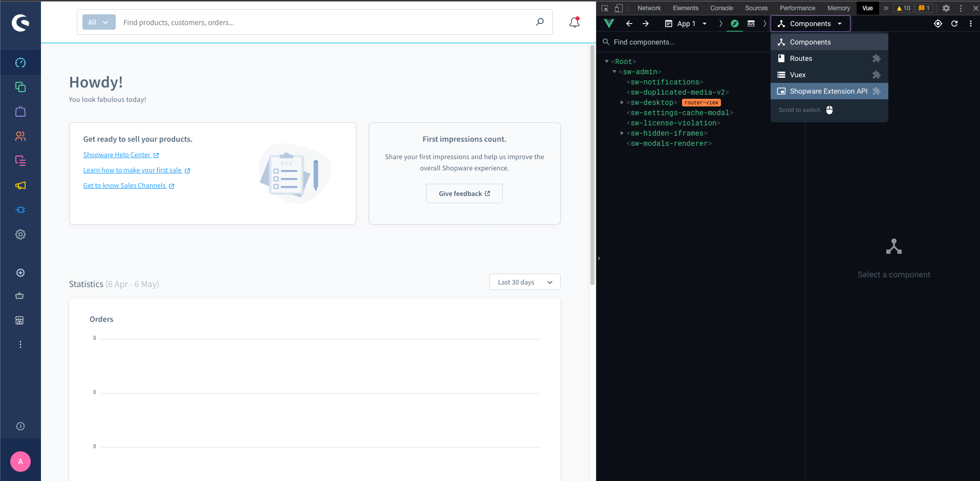Click the notification bell
The image size is (980, 481).
click(x=574, y=22)
